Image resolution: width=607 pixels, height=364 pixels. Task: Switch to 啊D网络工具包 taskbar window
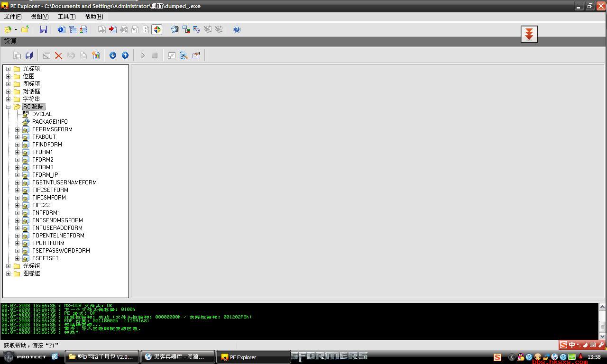point(102,357)
